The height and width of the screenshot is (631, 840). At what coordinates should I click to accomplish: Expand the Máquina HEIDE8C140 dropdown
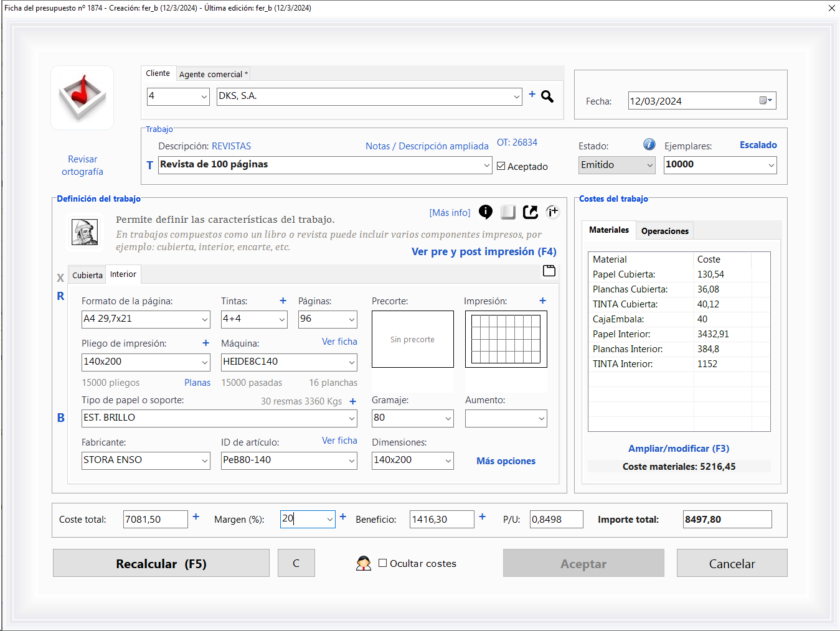pyautogui.click(x=352, y=362)
